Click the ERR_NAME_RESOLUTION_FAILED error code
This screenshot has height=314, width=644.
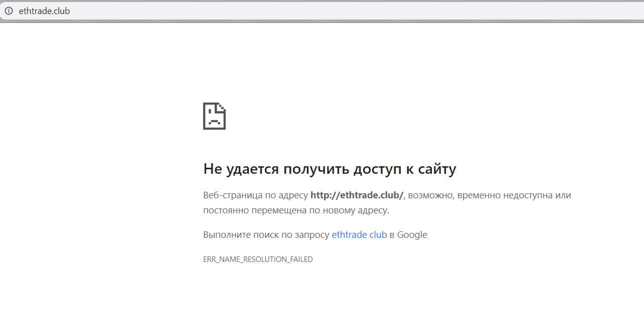258,259
